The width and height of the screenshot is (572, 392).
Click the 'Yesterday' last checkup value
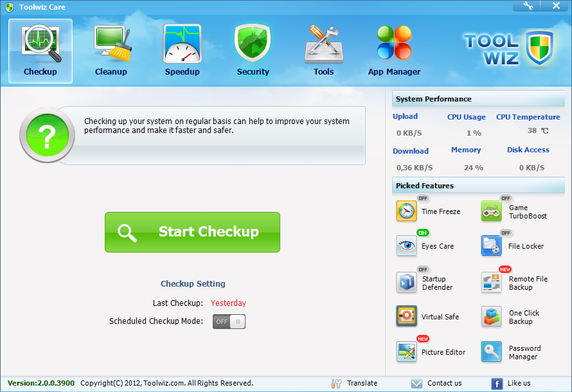coord(228,303)
